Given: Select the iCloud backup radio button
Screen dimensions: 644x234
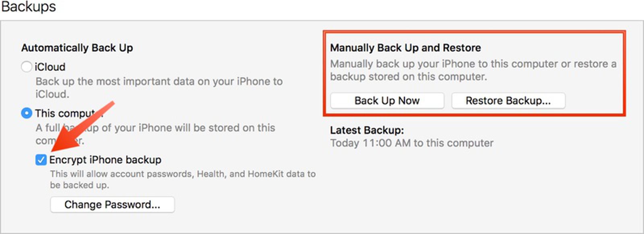Looking at the screenshot, I should (x=27, y=67).
